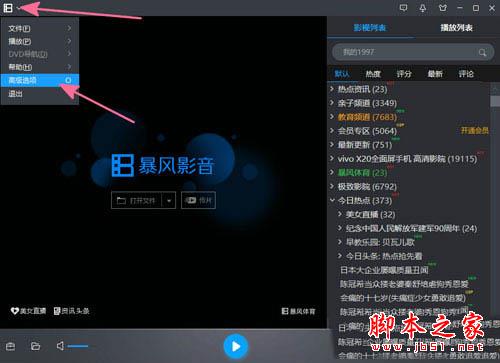Expand the 纪念中国人民解放军建军90周年 (24) item
Screen dimensions: 500x363
[340, 228]
